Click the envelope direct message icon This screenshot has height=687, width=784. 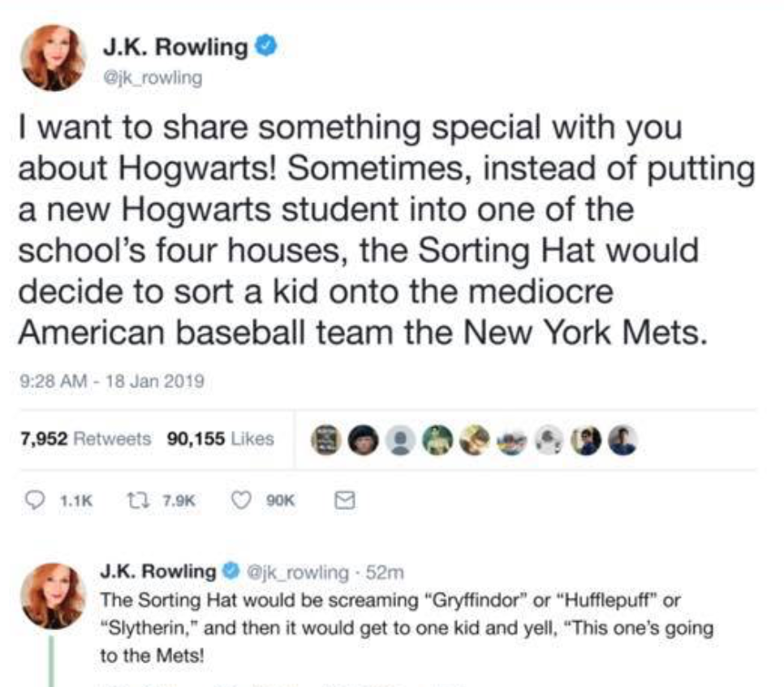(344, 500)
